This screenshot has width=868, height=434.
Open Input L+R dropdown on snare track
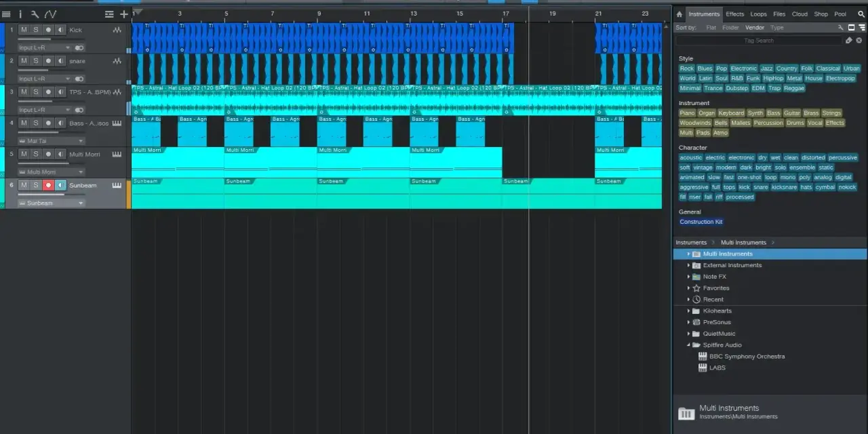pos(44,79)
